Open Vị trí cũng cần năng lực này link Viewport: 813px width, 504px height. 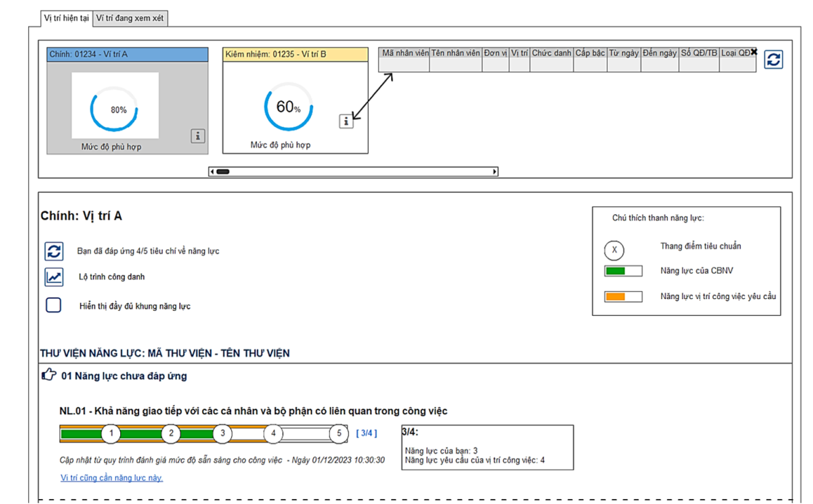pyautogui.click(x=111, y=478)
